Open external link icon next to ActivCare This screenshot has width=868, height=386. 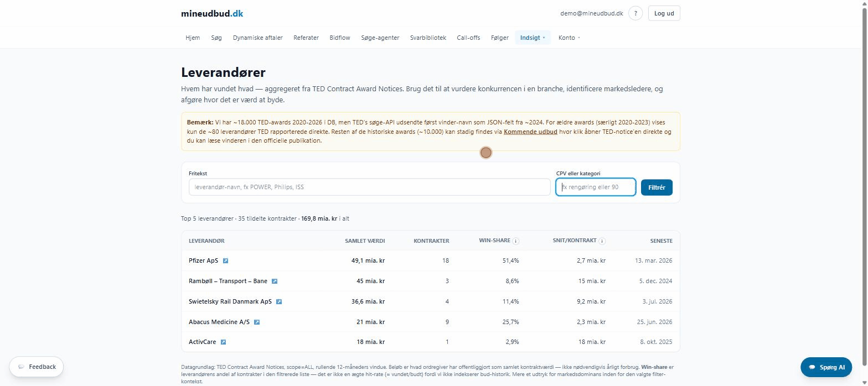(x=223, y=342)
